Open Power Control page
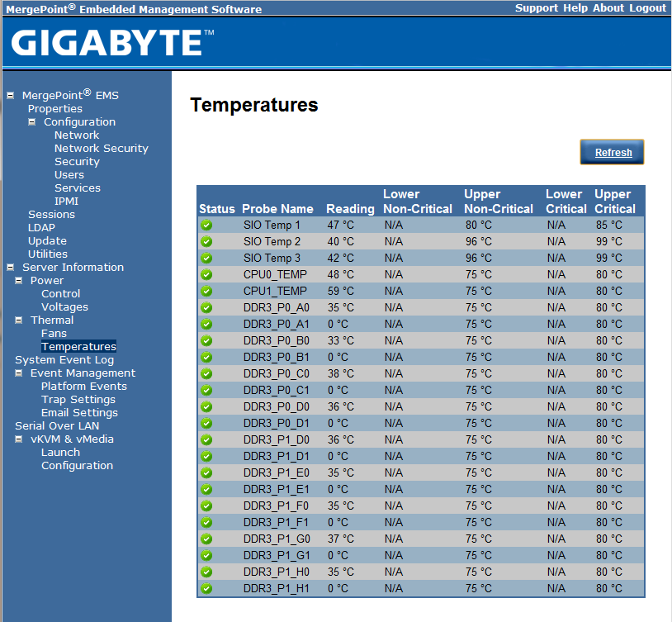Image resolution: width=672 pixels, height=622 pixels. click(x=60, y=294)
